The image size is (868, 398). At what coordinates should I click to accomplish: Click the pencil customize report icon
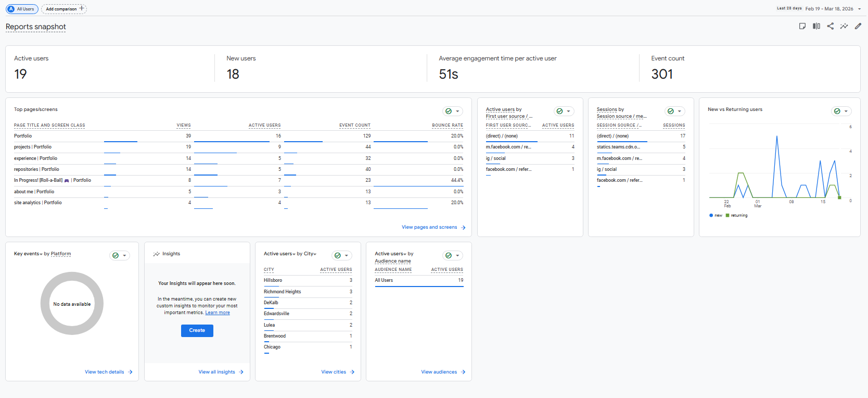click(x=858, y=26)
